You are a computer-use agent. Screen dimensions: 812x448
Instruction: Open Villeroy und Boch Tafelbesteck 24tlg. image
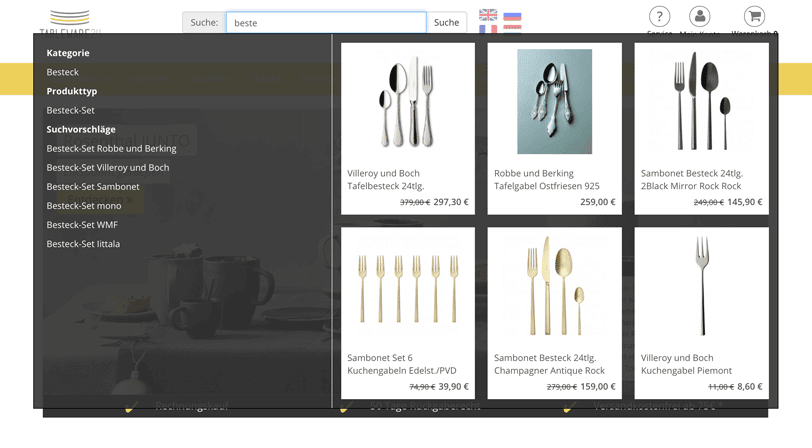tap(408, 102)
